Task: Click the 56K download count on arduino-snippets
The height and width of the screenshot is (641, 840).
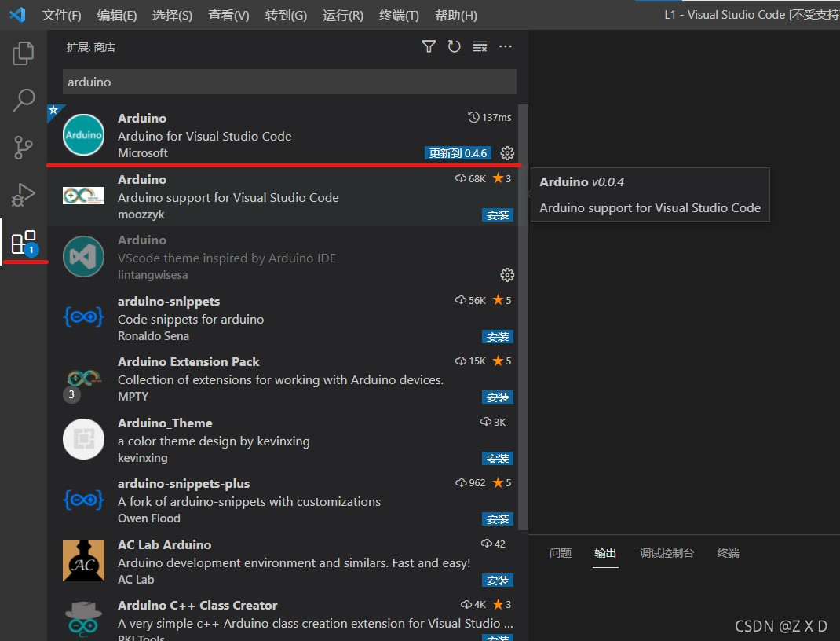Action: point(470,300)
